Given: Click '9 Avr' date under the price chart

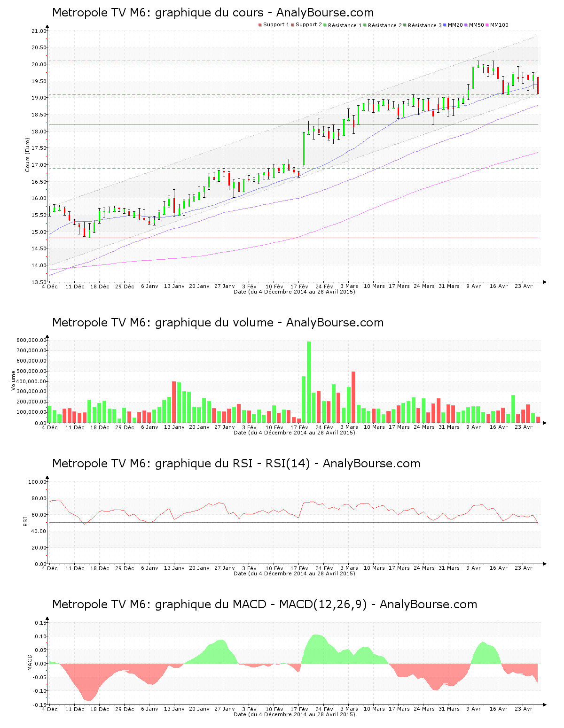Looking at the screenshot, I should coord(474,286).
